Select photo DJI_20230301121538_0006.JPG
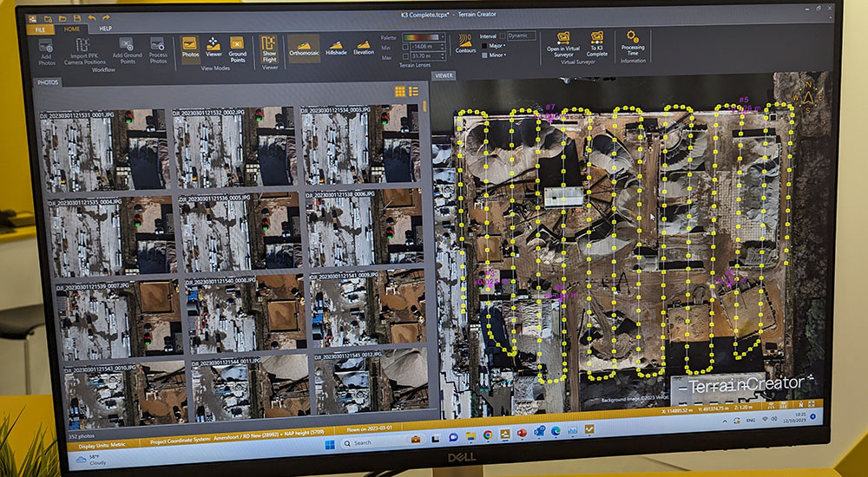The width and height of the screenshot is (868, 477). coord(366,229)
